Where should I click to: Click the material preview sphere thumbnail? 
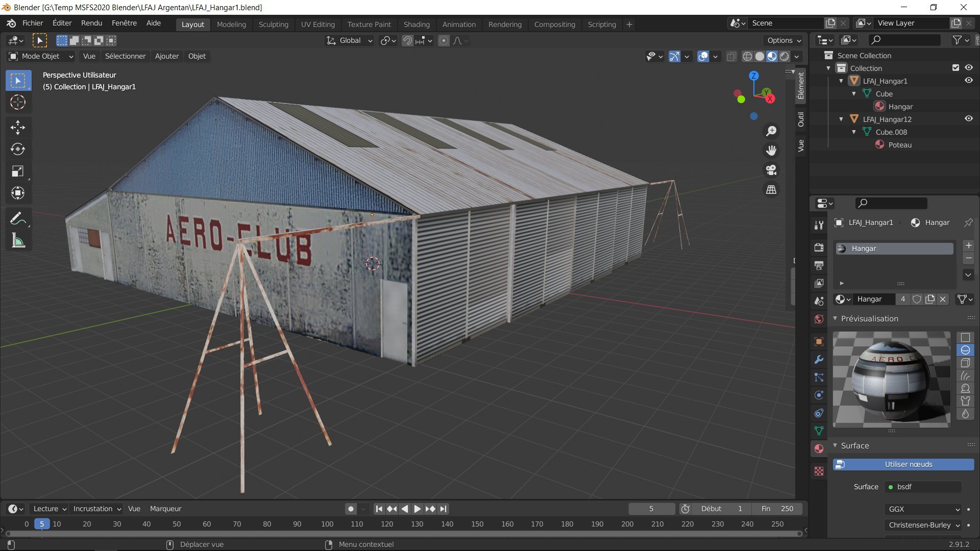click(891, 380)
